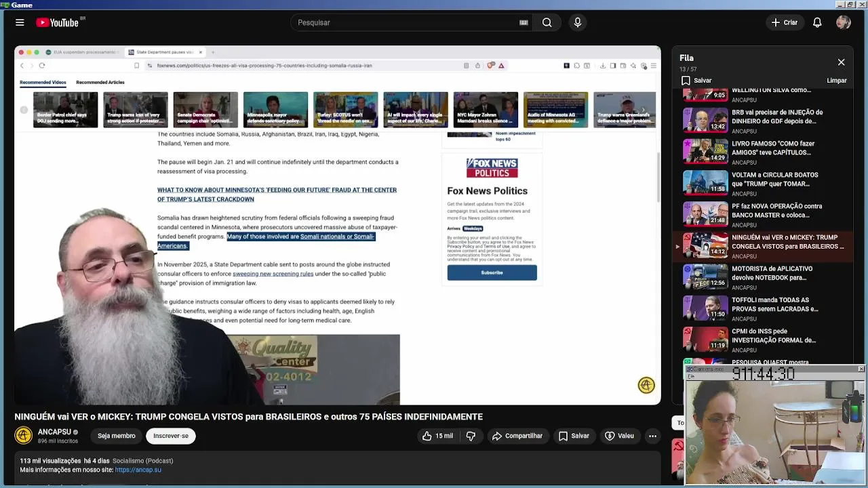
Task: Share the video with Compartilhar
Action: (517, 436)
